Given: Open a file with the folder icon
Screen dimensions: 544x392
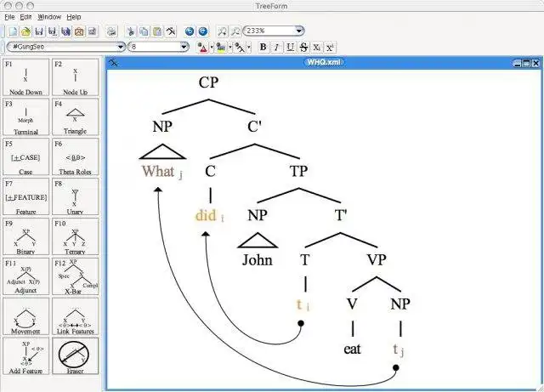Looking at the screenshot, I should click(26, 31).
